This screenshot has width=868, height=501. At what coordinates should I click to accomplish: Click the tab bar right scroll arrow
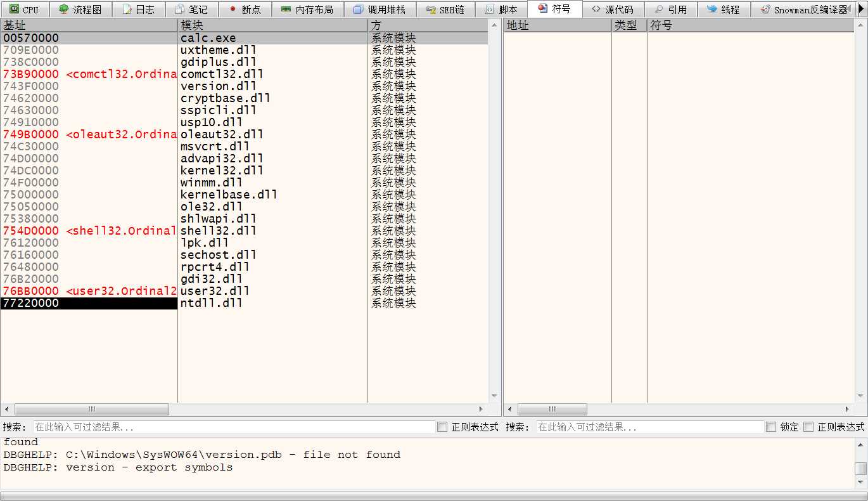[x=860, y=9]
